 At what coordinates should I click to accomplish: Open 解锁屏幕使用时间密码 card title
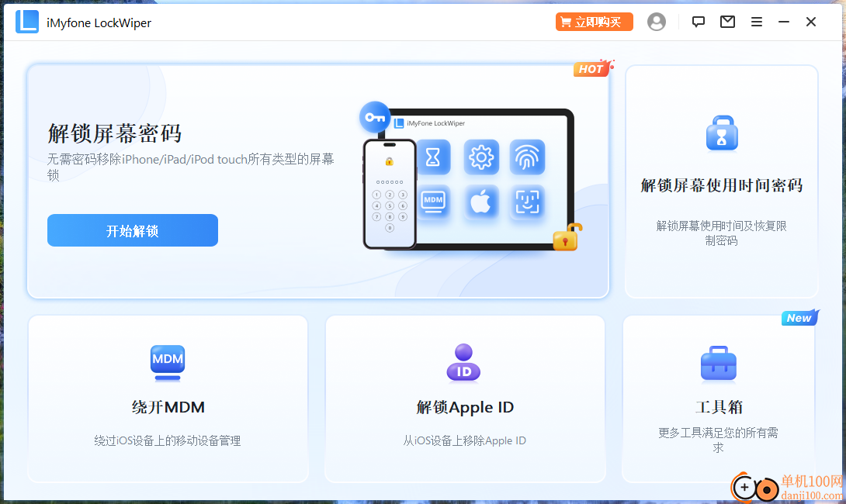[721, 185]
